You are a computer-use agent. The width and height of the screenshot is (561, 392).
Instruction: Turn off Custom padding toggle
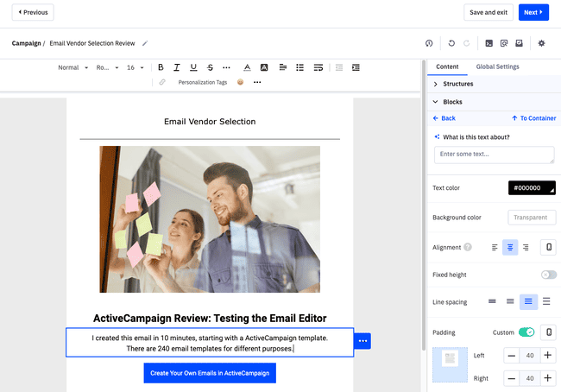[x=526, y=332]
